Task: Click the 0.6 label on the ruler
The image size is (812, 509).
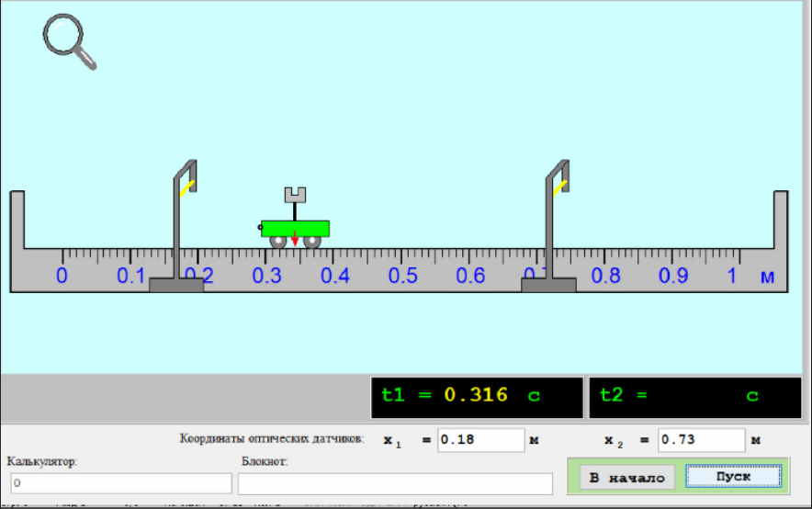Action: click(470, 275)
